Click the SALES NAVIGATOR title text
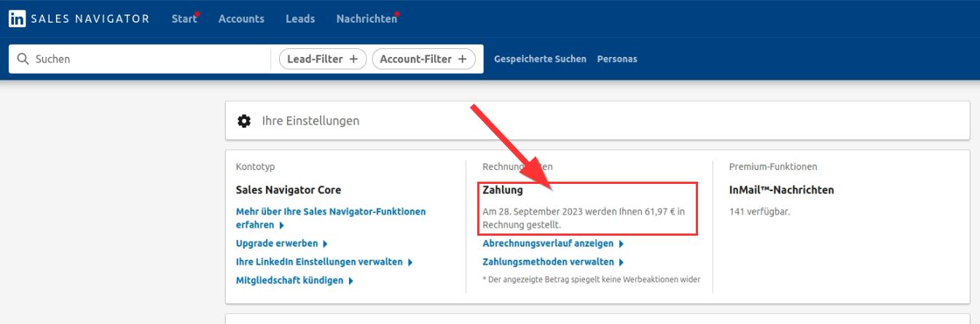The width and height of the screenshot is (980, 324). click(90, 19)
